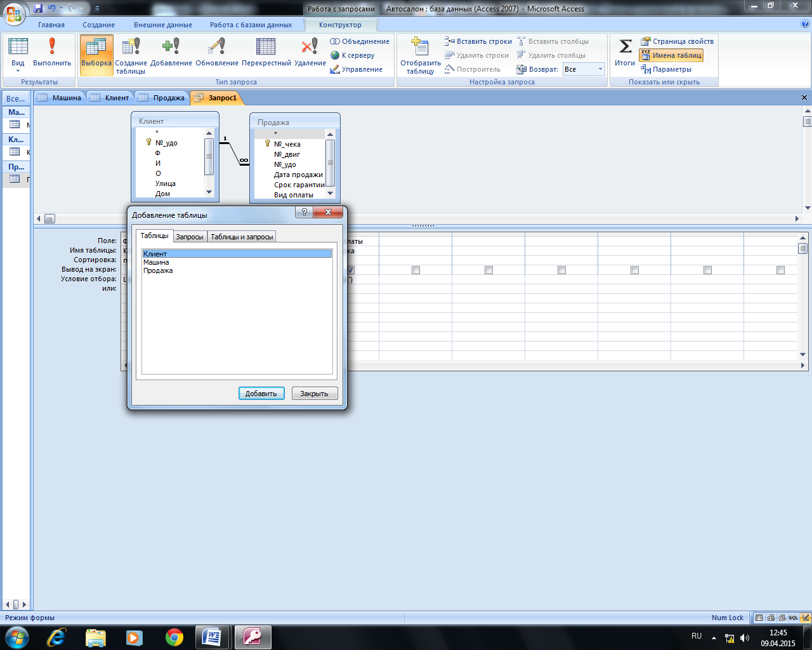Screen dimensions: 812x650
Task: Open Google Chrome from taskbar
Action: [x=174, y=637]
